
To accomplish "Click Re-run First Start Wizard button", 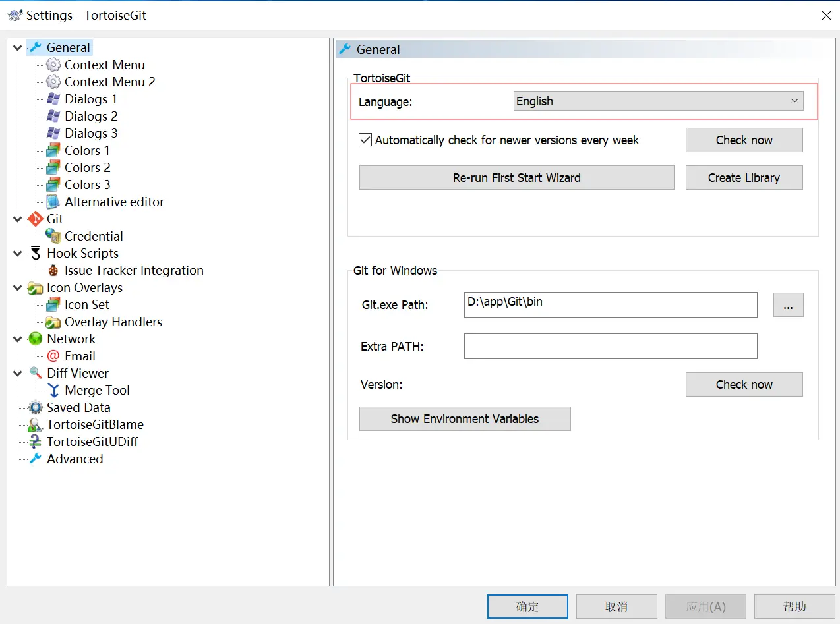I will click(517, 177).
